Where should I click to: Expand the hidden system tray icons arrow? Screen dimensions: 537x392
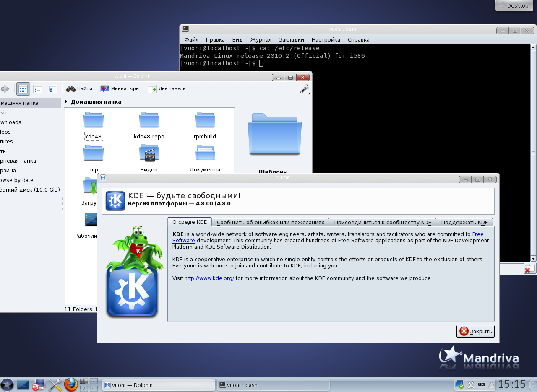pos(492,384)
